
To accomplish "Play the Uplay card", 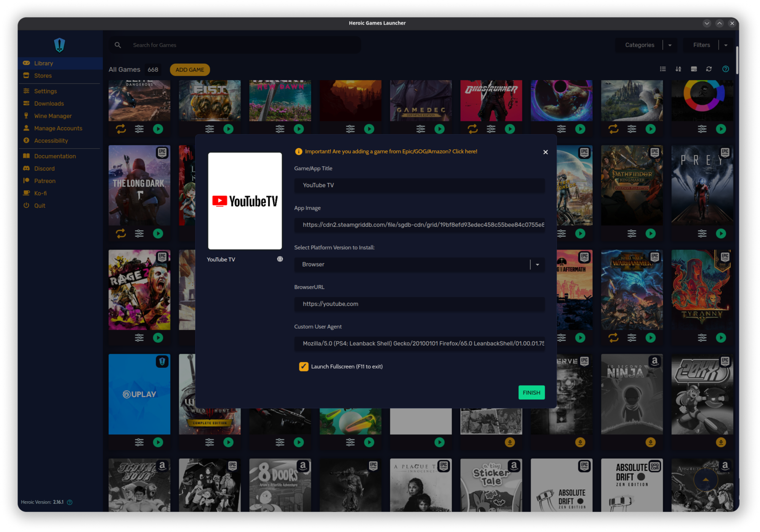I will tap(158, 442).
